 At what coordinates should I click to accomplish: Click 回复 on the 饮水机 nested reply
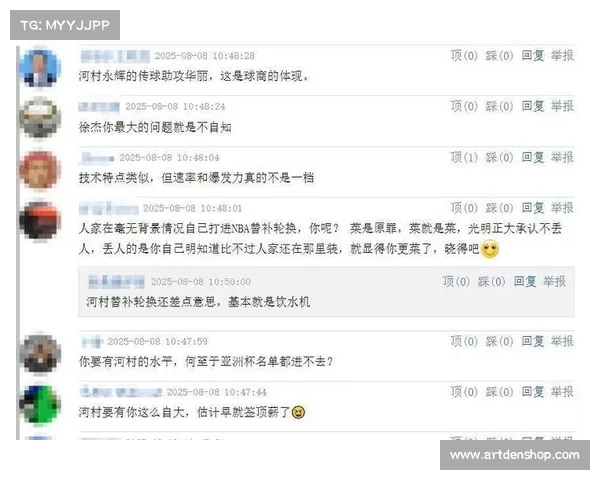(x=525, y=281)
